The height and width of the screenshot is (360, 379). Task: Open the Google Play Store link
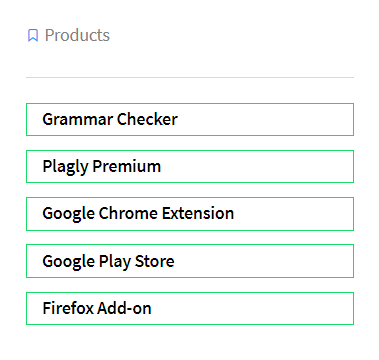[190, 261]
